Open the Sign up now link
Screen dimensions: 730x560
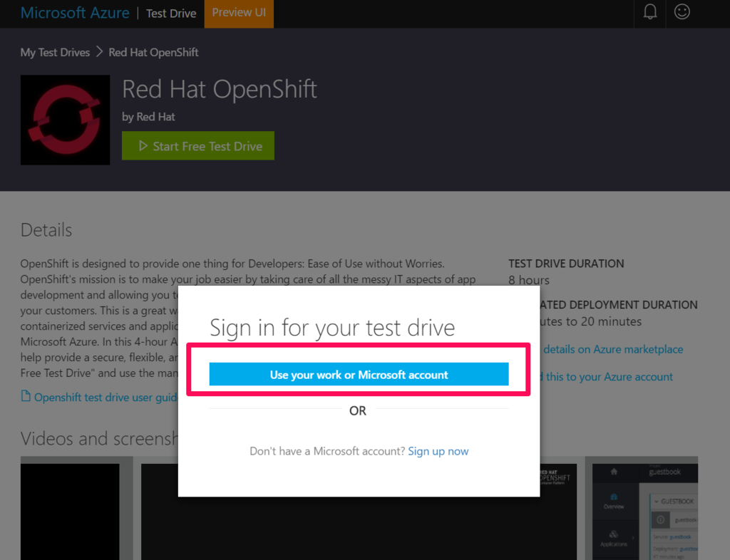[438, 451]
